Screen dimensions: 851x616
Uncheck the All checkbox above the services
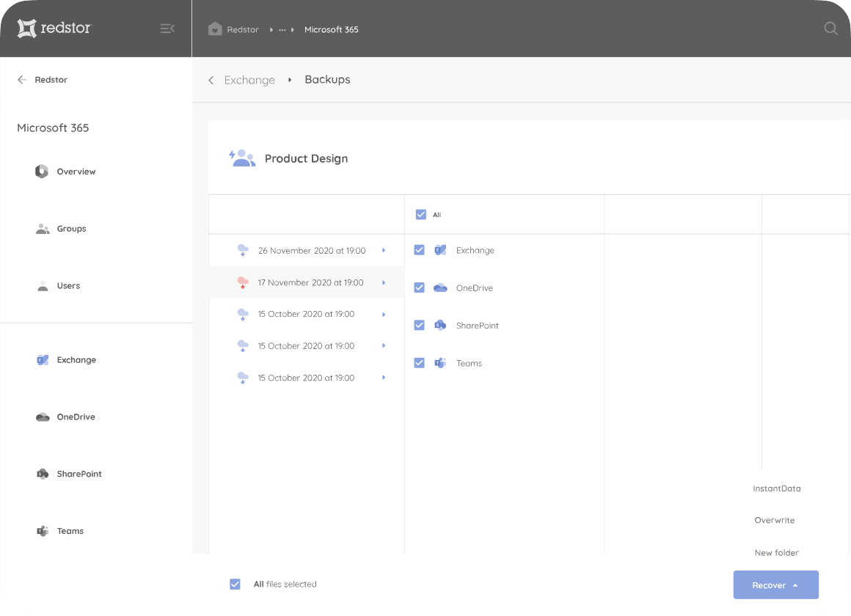pos(420,214)
